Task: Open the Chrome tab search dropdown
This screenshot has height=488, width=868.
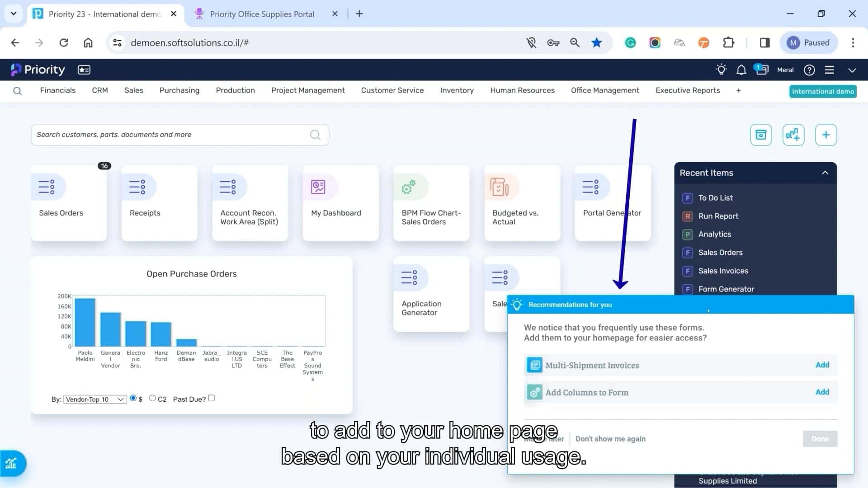Action: pos(14,14)
